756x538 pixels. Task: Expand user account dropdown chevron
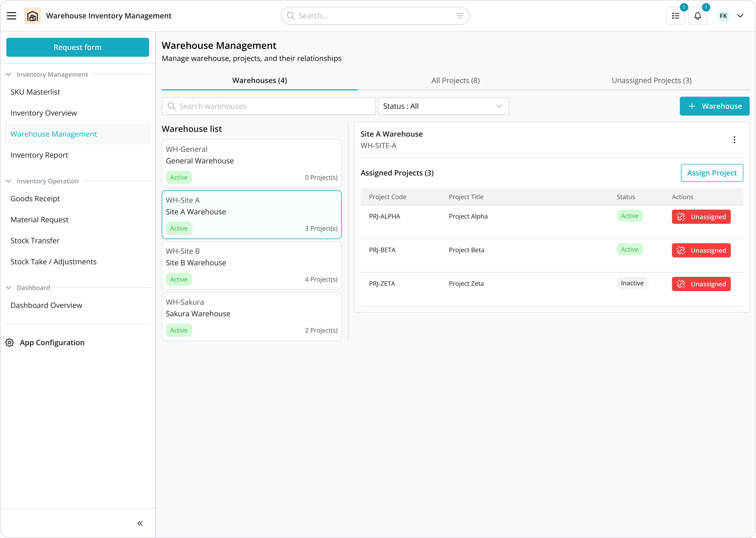pos(740,16)
